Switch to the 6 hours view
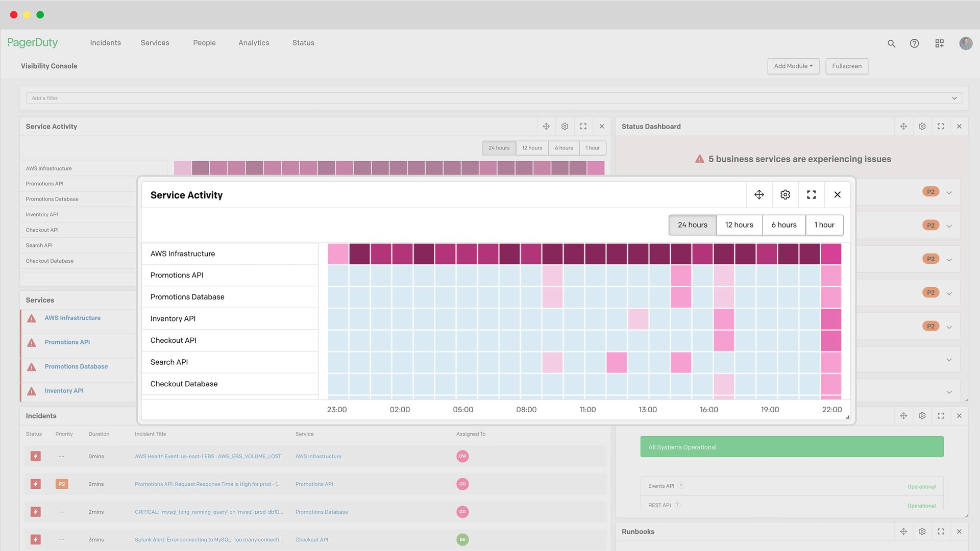 pos(783,225)
